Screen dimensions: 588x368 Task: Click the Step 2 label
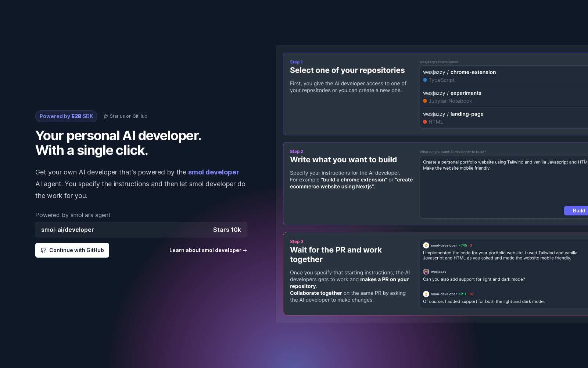point(297,152)
